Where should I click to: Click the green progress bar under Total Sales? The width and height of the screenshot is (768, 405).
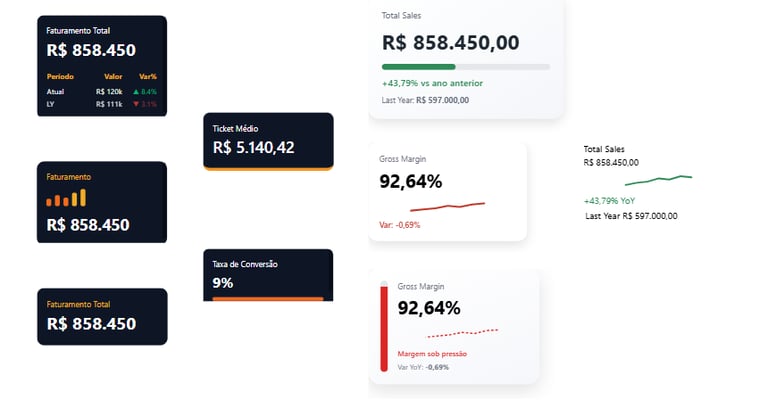click(x=419, y=67)
